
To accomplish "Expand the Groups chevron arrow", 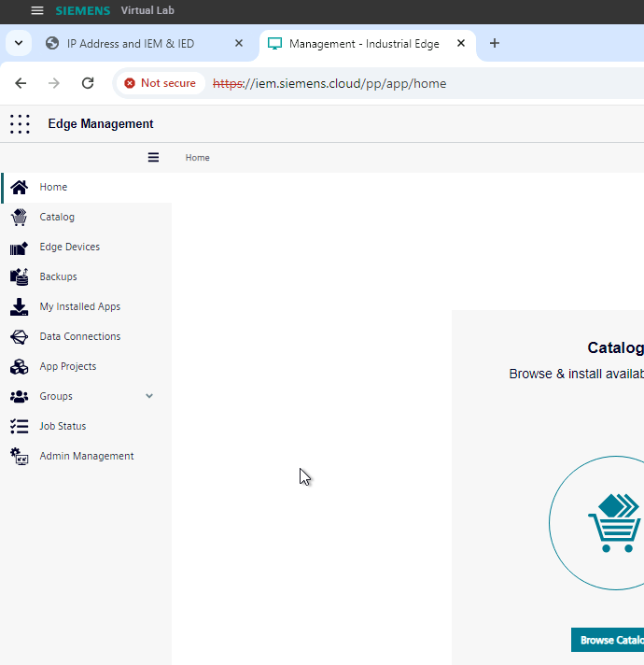I will click(149, 396).
